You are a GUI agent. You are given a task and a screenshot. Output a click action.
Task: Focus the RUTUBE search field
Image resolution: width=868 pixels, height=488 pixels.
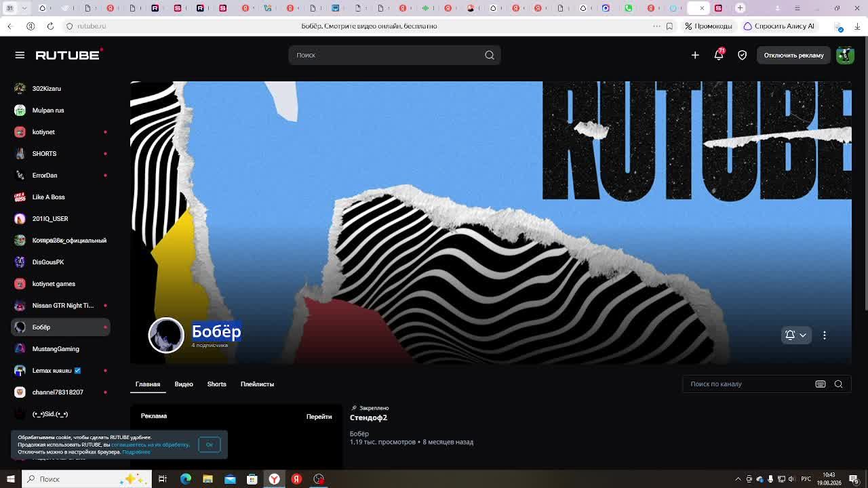tap(395, 55)
